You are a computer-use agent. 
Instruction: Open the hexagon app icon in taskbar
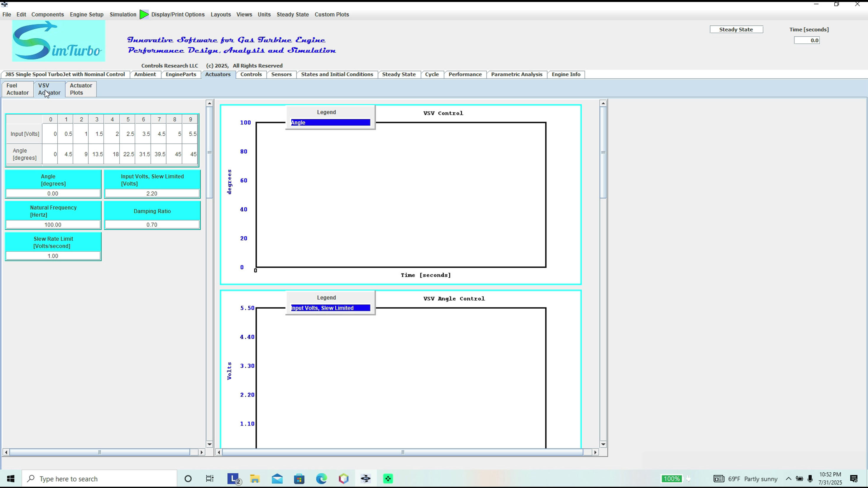[x=344, y=479]
